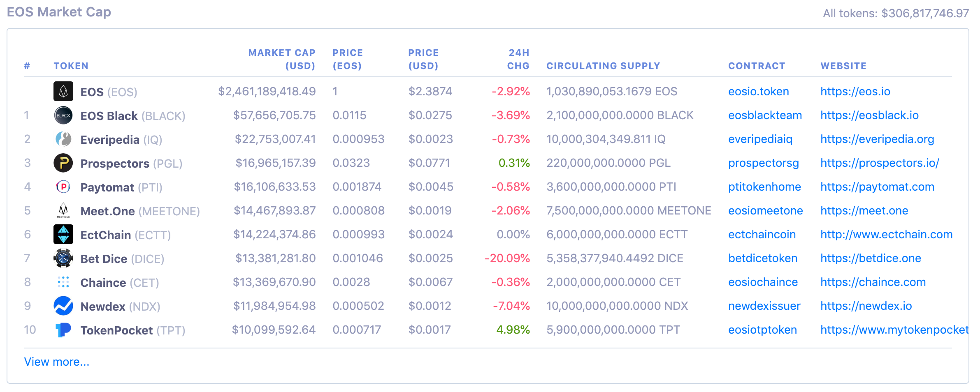980x392 pixels.
Task: Click the Circulating Supply column header
Action: 603,66
